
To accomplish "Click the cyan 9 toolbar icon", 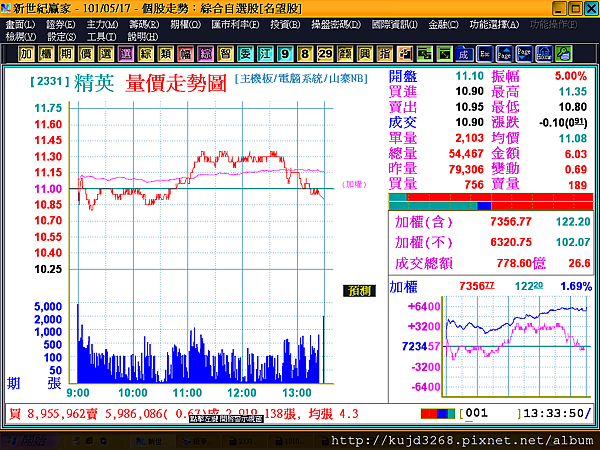I will click(285, 54).
